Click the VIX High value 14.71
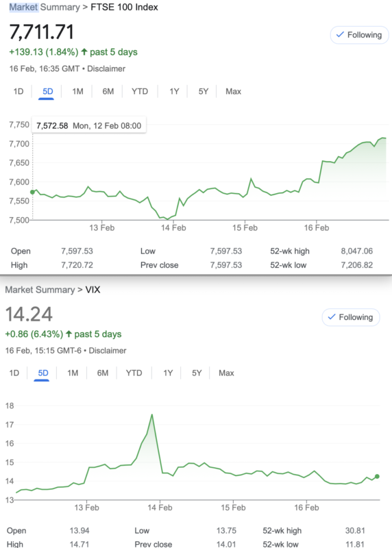 pos(79,544)
